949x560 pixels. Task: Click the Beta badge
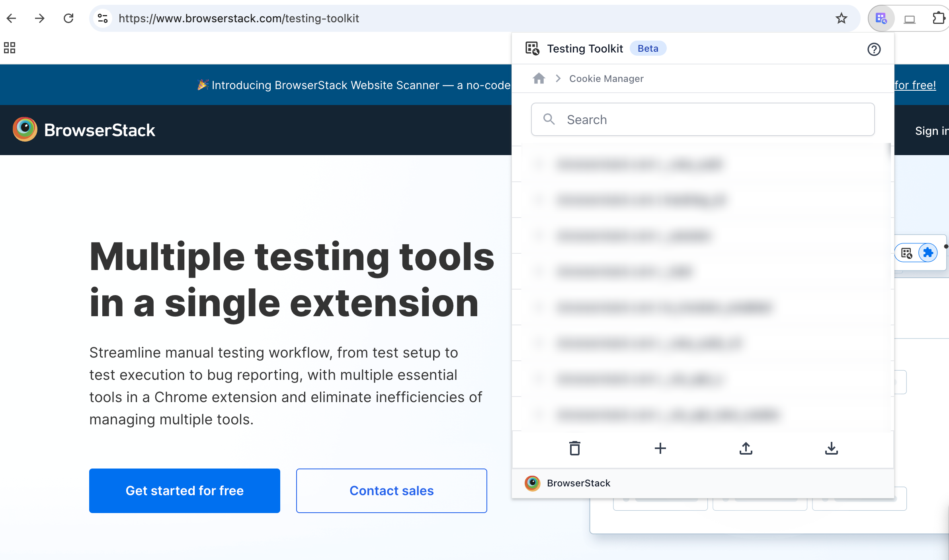(648, 49)
